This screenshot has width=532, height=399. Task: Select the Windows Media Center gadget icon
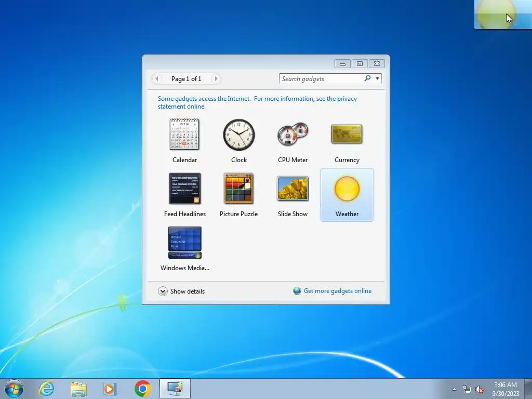coord(185,243)
